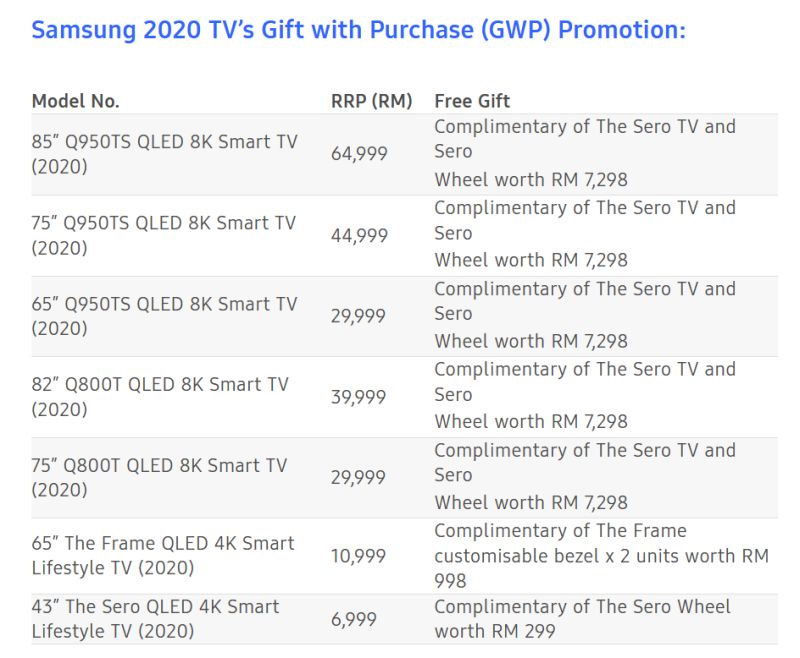Click the 64,999 price value
The image size is (800, 658).
tap(359, 154)
